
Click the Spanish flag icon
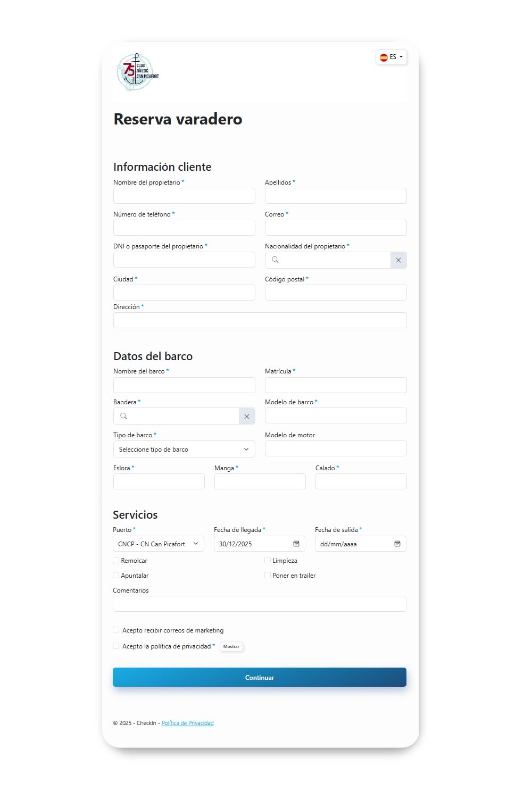(x=384, y=57)
